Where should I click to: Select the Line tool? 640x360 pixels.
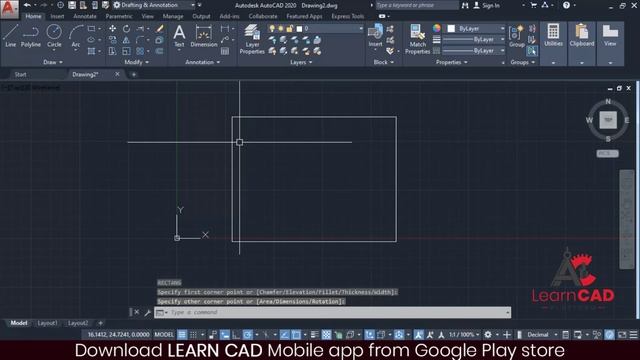11,36
